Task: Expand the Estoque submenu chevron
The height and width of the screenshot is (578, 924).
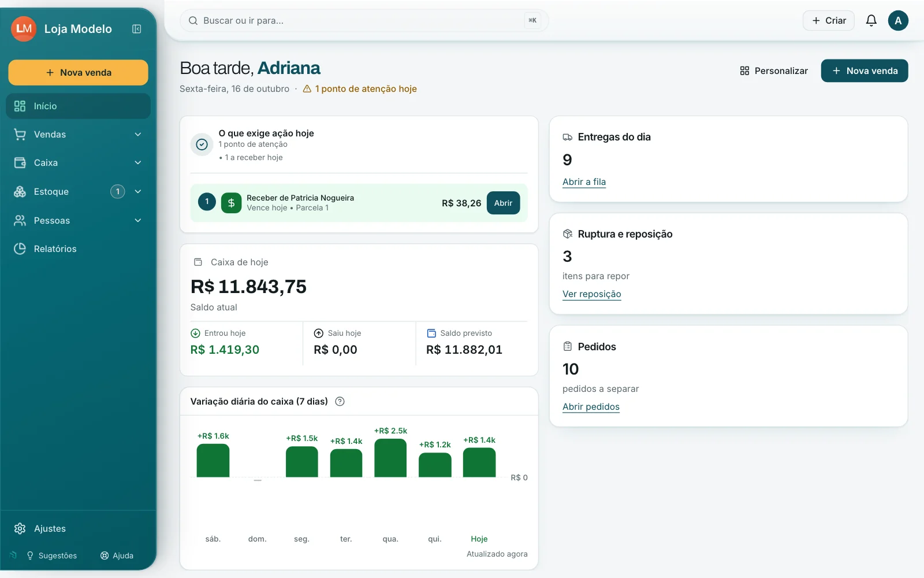Action: tap(138, 191)
